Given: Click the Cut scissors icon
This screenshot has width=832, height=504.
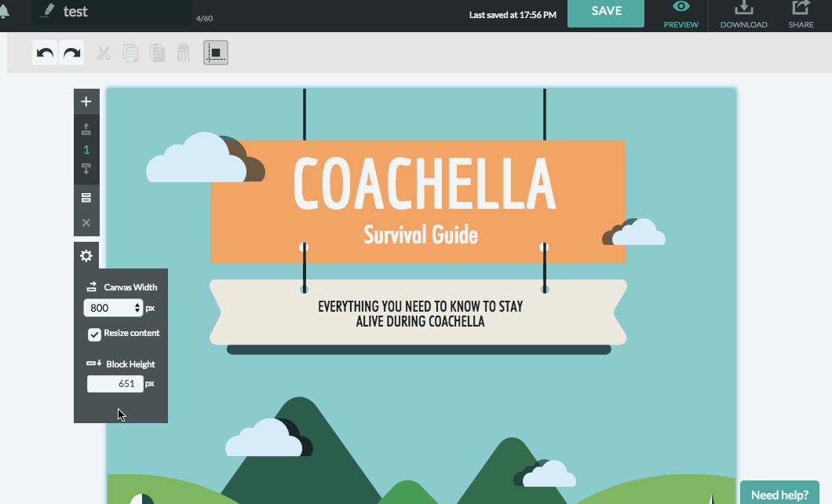Looking at the screenshot, I should coord(104,53).
